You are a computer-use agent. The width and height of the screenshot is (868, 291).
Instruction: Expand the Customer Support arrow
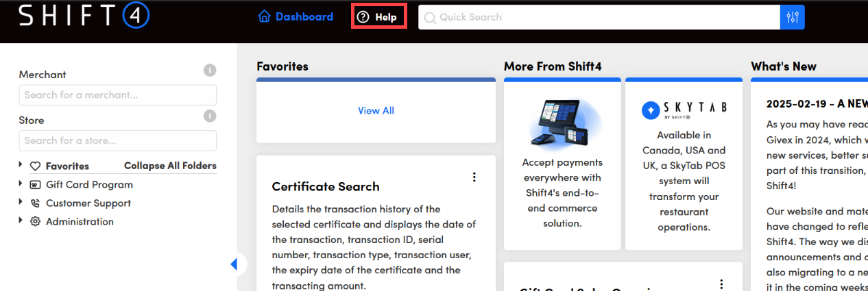click(22, 203)
